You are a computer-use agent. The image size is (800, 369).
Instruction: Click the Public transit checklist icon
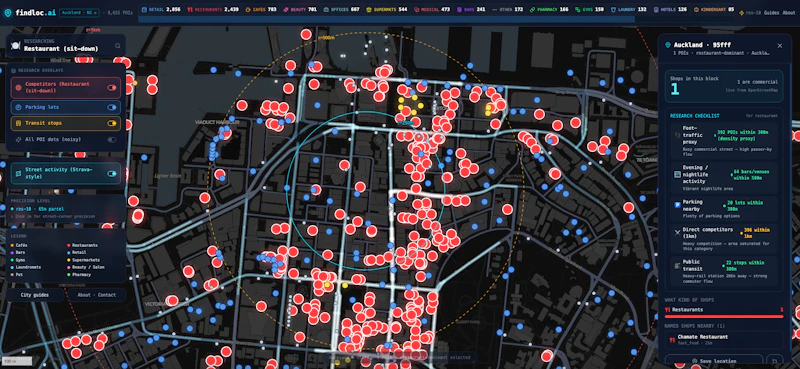pos(678,265)
